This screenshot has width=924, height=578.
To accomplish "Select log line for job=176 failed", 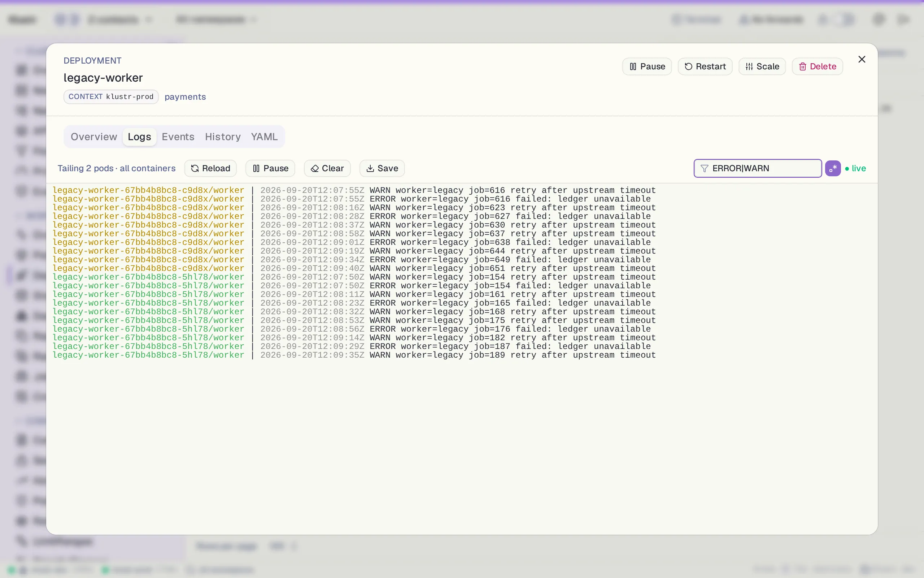I will 352,329.
